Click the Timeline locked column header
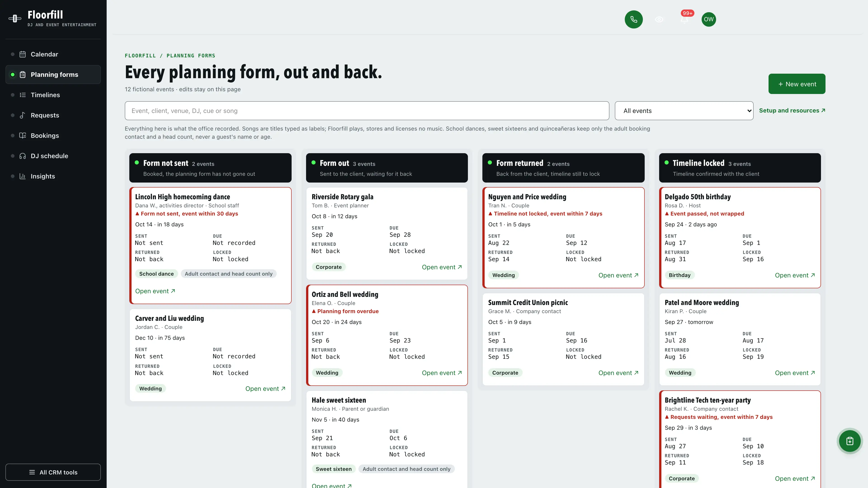This screenshot has width=868, height=488. pyautogui.click(x=740, y=168)
